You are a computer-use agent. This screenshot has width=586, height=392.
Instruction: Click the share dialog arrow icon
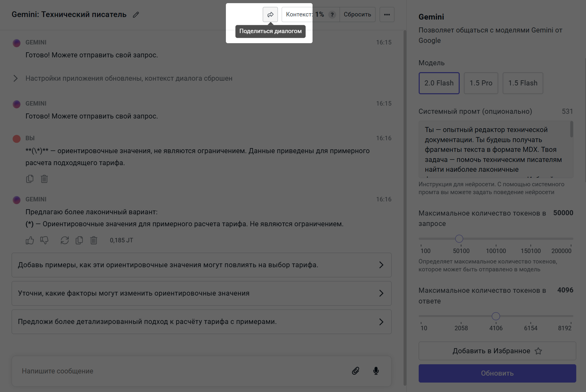(x=270, y=14)
